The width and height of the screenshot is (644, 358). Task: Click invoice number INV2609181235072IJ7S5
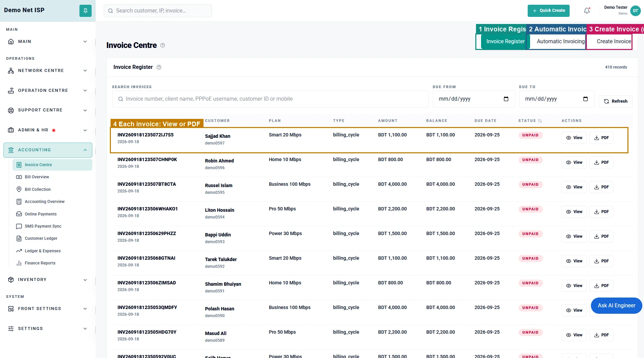(x=145, y=135)
